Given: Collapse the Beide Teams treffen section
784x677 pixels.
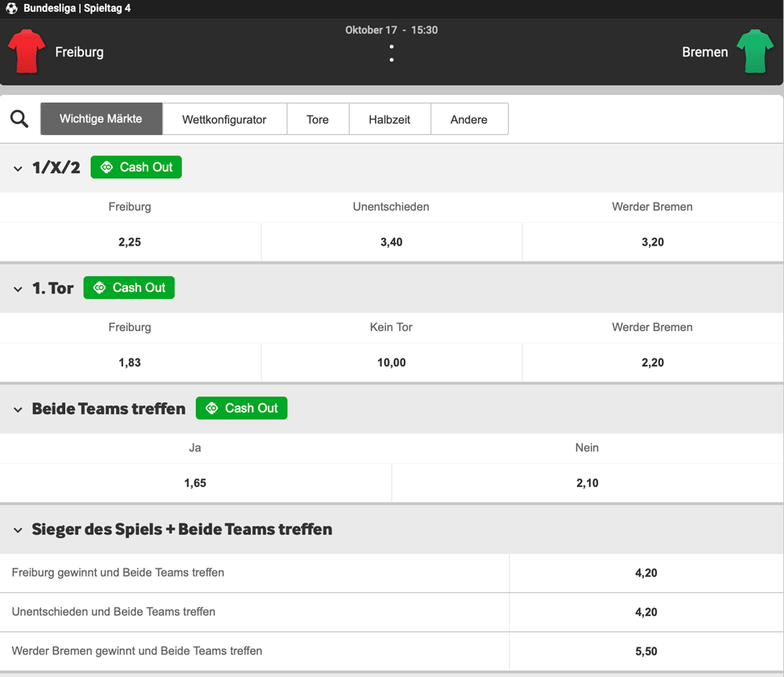Looking at the screenshot, I should 17,409.
